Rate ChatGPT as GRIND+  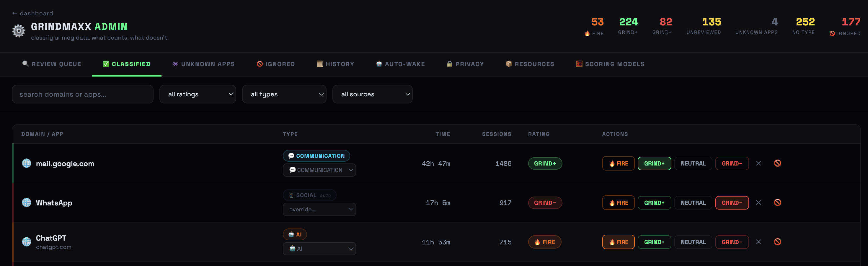point(654,242)
